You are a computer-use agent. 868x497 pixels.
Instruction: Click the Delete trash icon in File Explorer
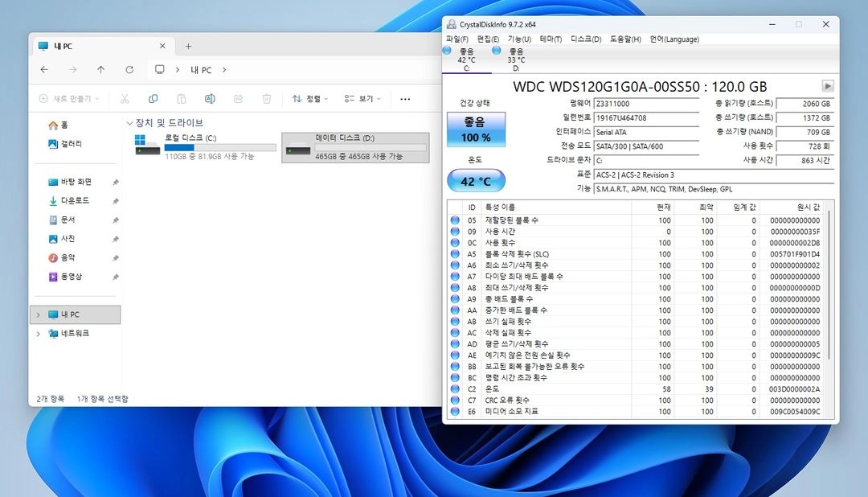(266, 99)
